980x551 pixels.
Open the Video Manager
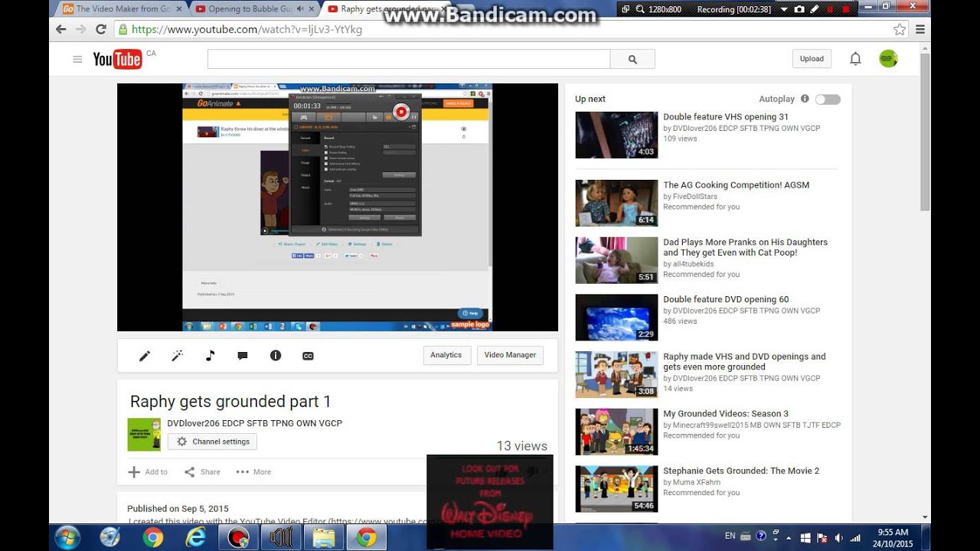click(x=510, y=355)
